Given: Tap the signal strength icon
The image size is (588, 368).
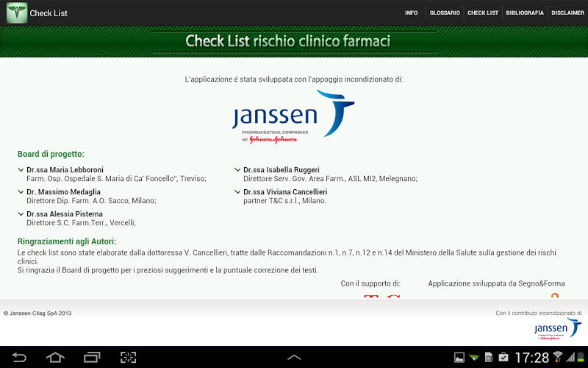Looking at the screenshot, I should pyautogui.click(x=570, y=357).
